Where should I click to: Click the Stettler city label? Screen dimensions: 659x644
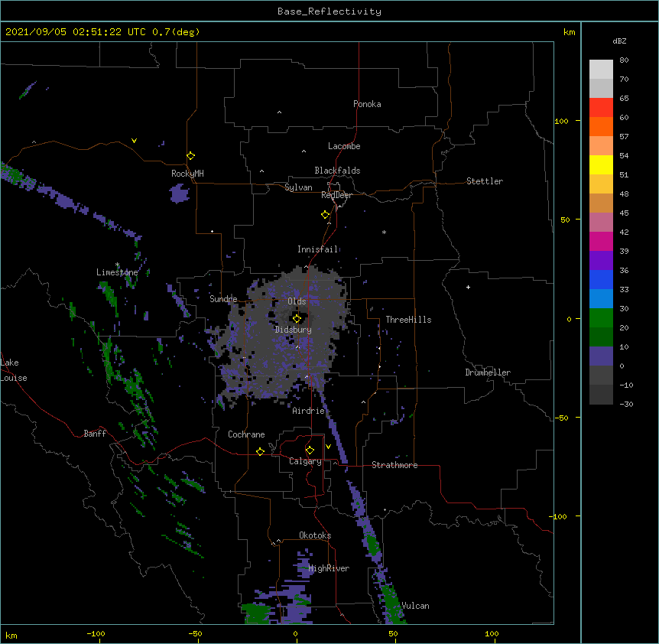coord(485,181)
